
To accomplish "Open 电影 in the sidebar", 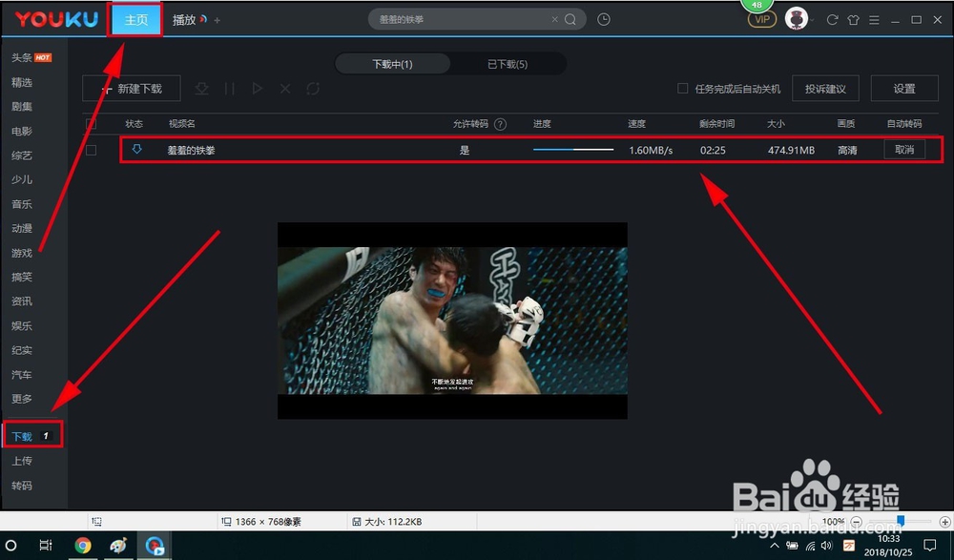I will (x=22, y=131).
